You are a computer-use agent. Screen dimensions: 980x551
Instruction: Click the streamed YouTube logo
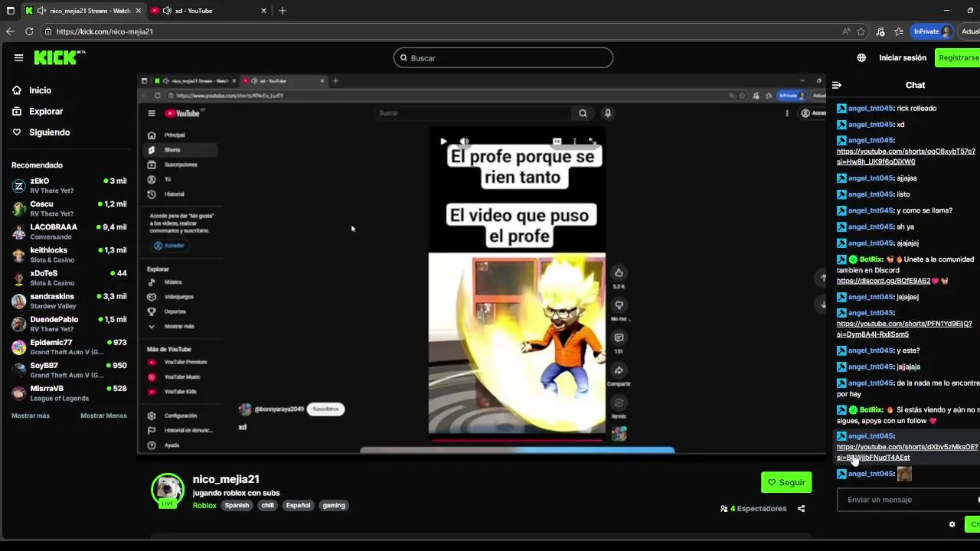point(182,113)
